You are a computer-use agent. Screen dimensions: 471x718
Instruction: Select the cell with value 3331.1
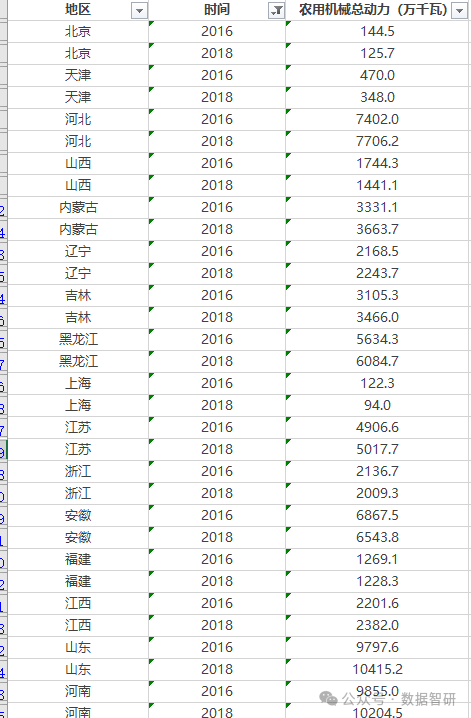377,207
